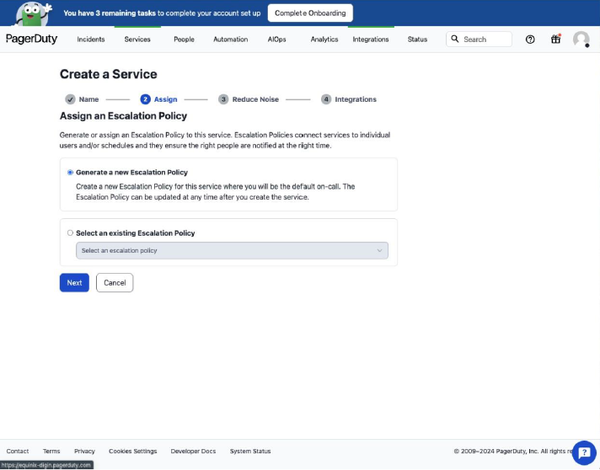Go to the Integrations step
The image size is (600, 470).
[349, 99]
